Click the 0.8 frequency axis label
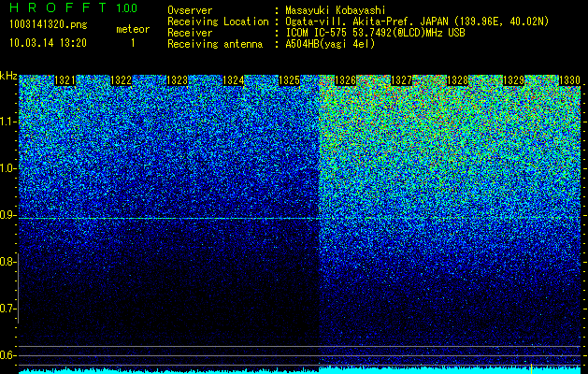The image size is (588, 374). [x=7, y=262]
